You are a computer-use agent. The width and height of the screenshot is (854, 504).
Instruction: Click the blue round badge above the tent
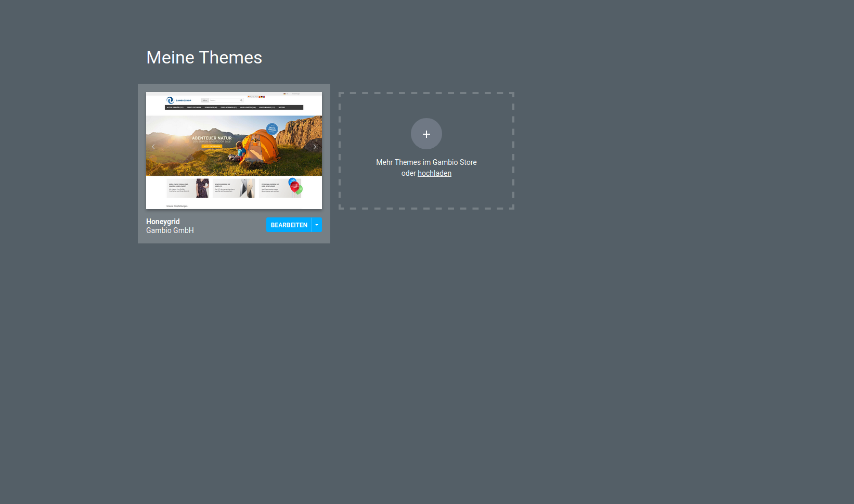[x=272, y=128]
